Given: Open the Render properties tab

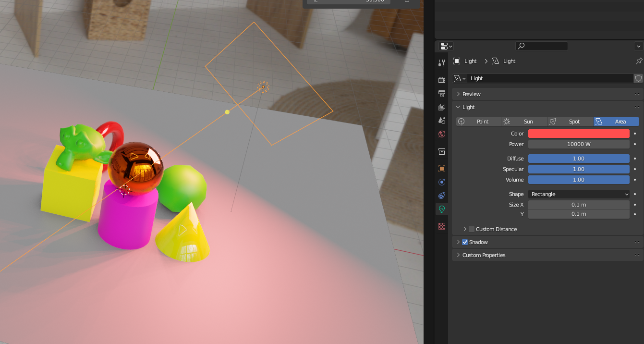Looking at the screenshot, I should [442, 80].
